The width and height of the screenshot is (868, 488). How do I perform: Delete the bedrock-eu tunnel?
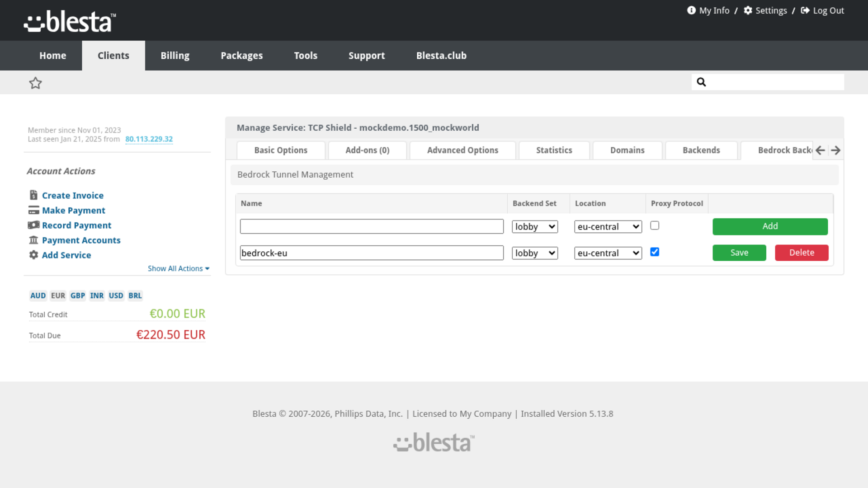[802, 253]
